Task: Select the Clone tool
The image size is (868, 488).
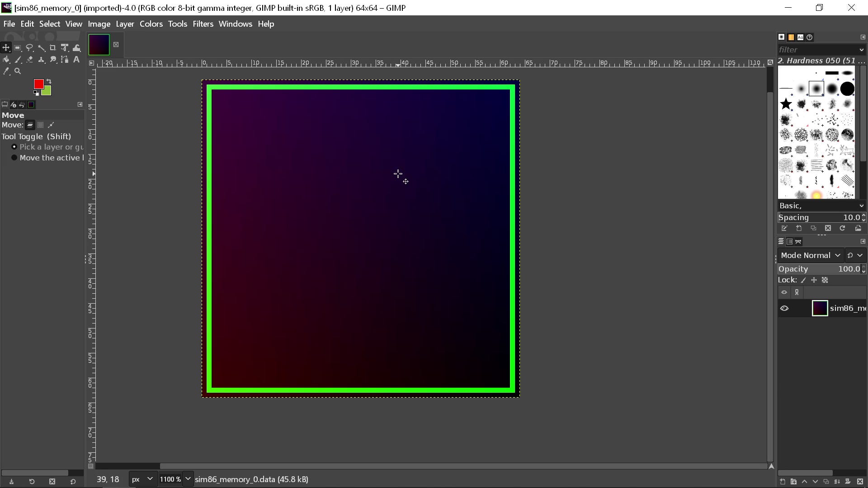Action: (x=42, y=59)
